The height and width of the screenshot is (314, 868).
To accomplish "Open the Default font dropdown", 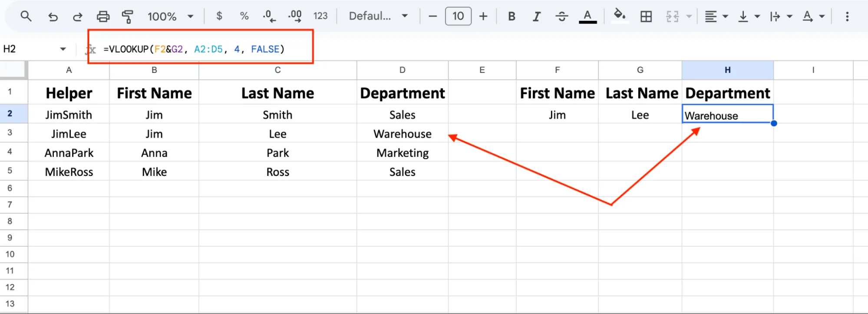I will coord(378,16).
